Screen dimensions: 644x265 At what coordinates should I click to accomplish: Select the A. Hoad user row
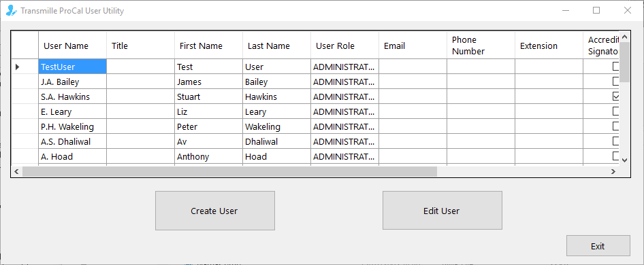click(x=315, y=156)
